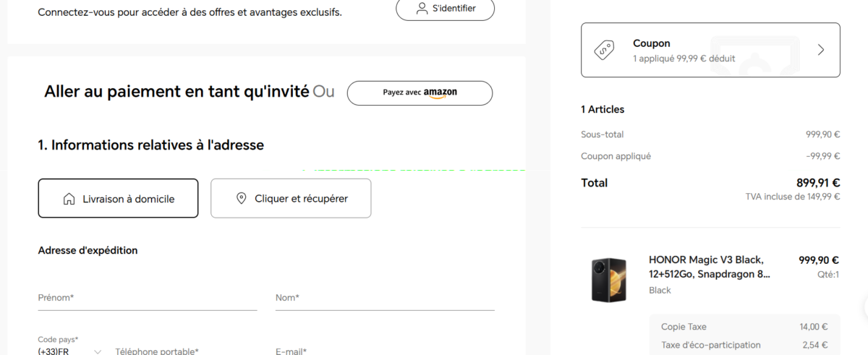Click the location pin icon
Screen dimensions: 868x355
242,198
